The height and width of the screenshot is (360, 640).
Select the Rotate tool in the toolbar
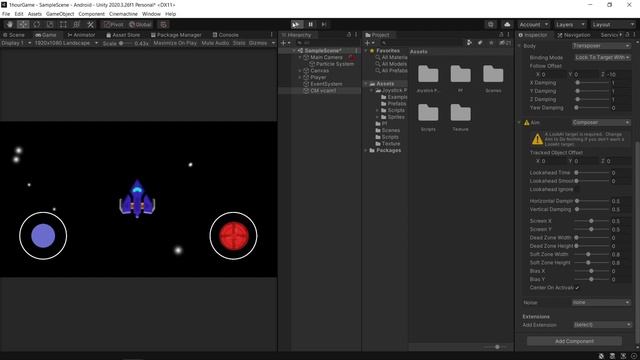36,24
